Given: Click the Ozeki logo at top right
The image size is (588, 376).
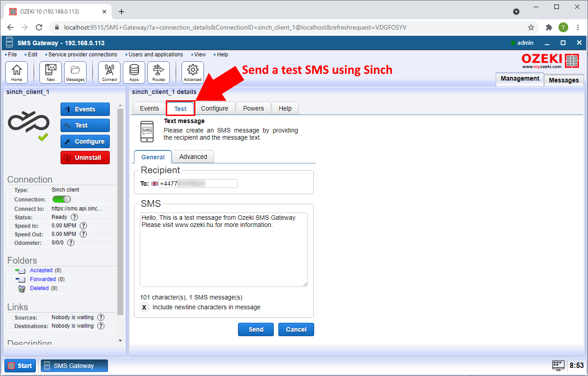Looking at the screenshot, I should click(550, 61).
